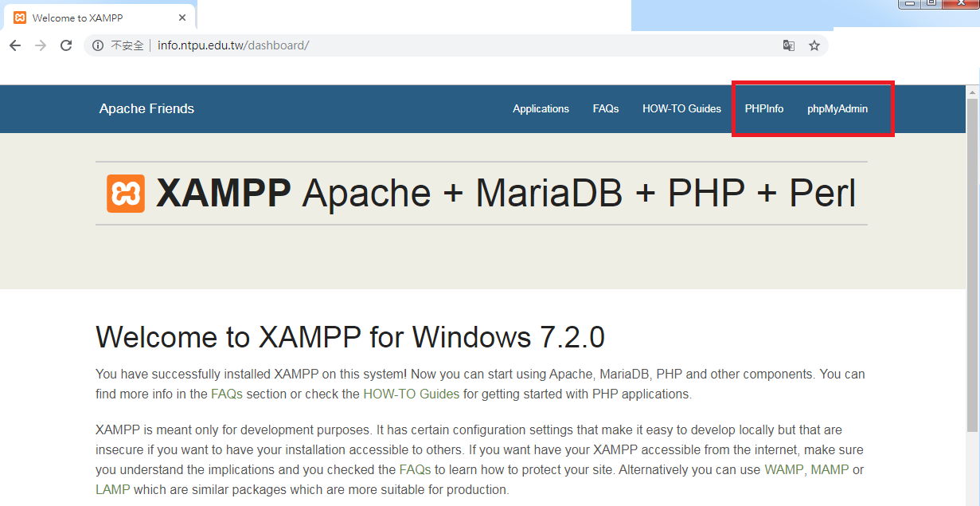Click the Welcome to XAMPP for Windows 7.2.0 heading

pos(350,337)
